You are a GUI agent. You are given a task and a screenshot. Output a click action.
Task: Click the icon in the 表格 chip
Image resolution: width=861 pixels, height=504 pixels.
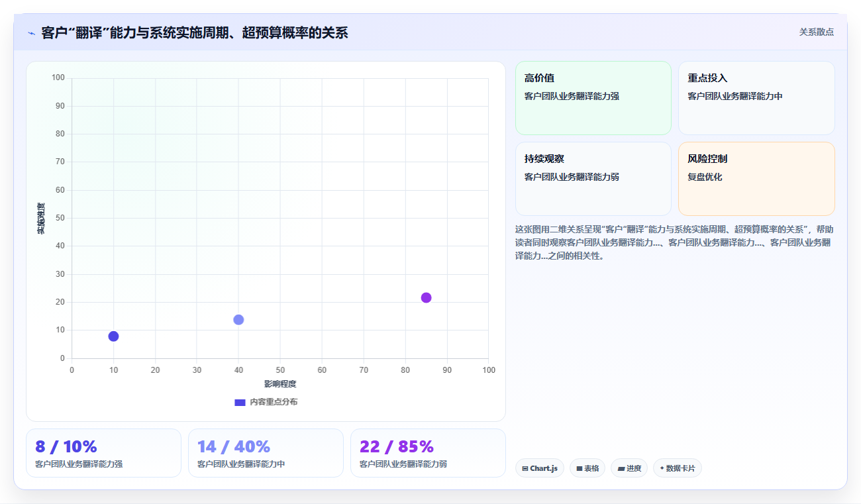pos(580,468)
